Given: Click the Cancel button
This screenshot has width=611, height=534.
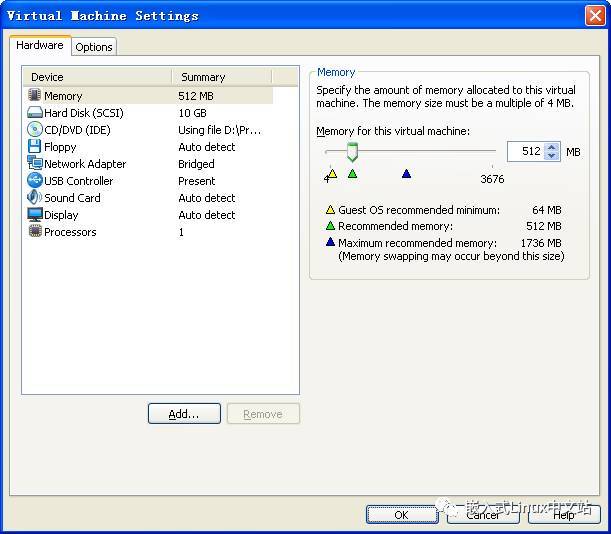Looking at the screenshot, I should pos(483,515).
